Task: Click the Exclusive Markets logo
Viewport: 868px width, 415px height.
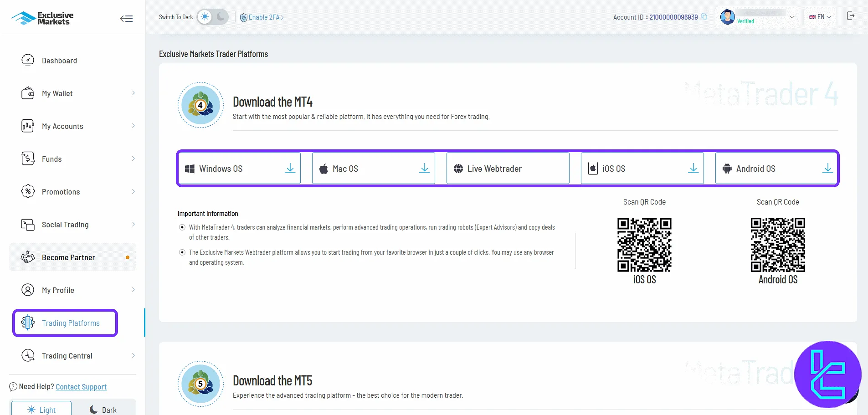Action: (42, 18)
